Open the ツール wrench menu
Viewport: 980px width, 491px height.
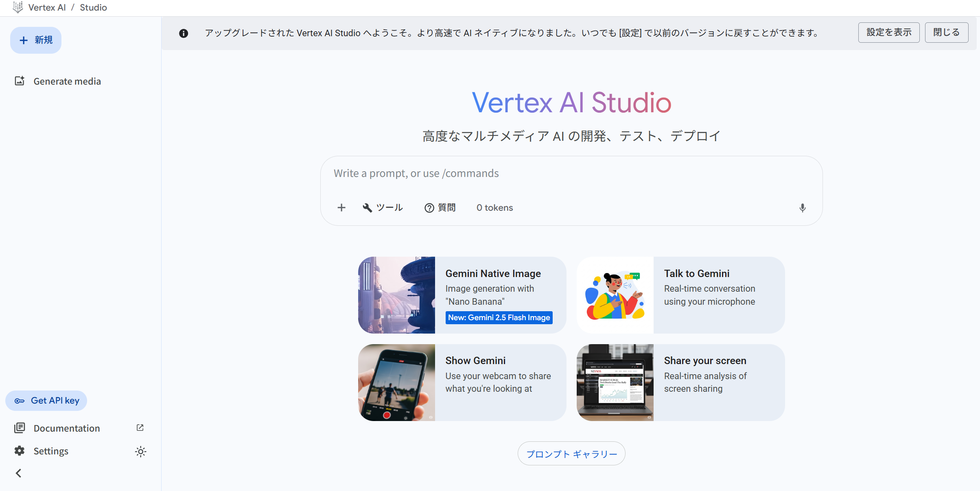[x=383, y=208]
